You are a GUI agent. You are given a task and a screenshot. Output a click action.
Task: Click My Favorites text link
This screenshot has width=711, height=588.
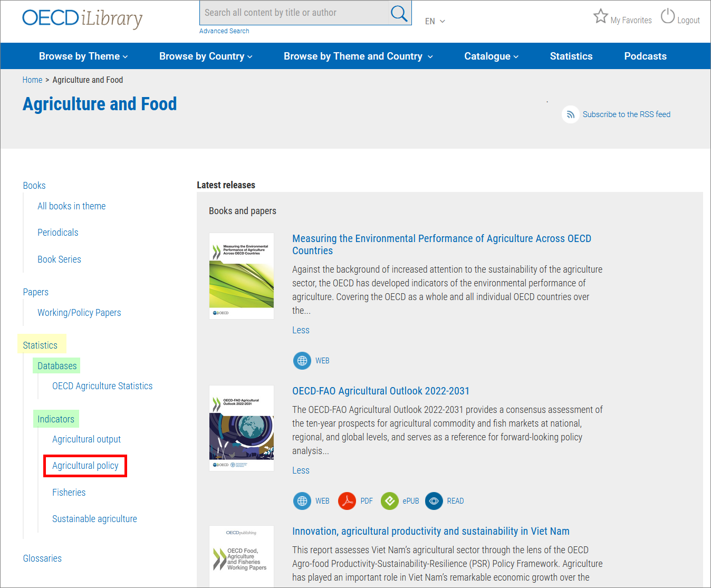[x=631, y=21]
